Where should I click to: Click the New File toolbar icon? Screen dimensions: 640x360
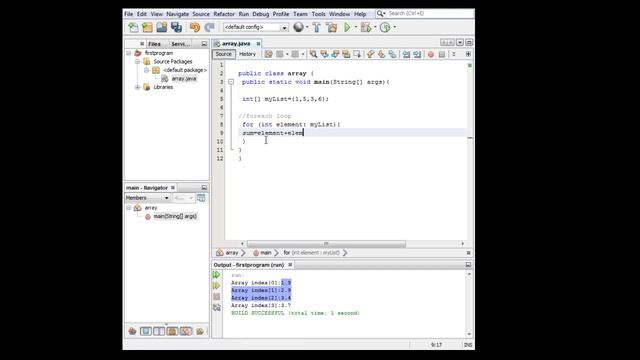coord(133,27)
